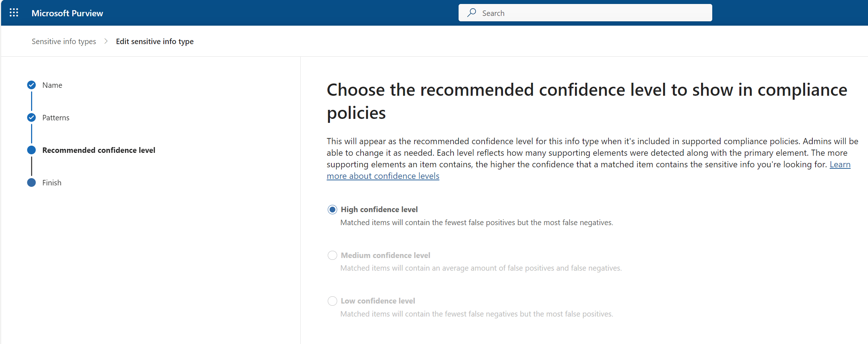This screenshot has height=344, width=868.
Task: Click the Medium confidence level label text
Action: click(385, 255)
